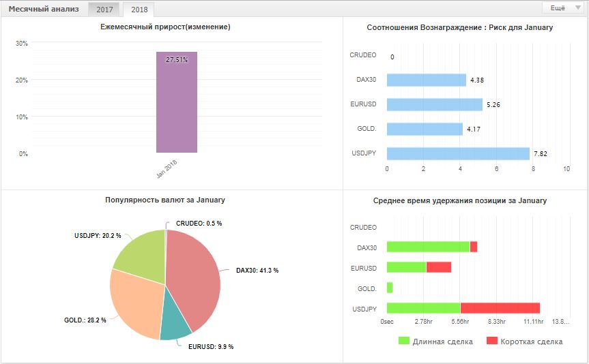Click the GOLD. 4.17 reward-risk bar
The width and height of the screenshot is (589, 364).
pyautogui.click(x=425, y=129)
